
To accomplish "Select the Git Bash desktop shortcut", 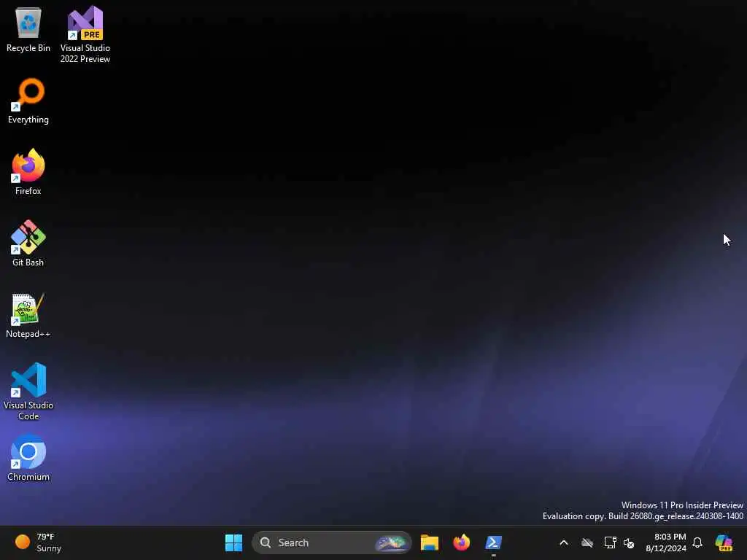I will pyautogui.click(x=28, y=244).
